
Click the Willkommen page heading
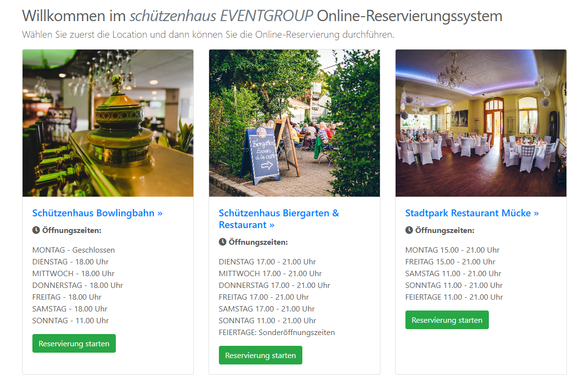pyautogui.click(x=262, y=16)
